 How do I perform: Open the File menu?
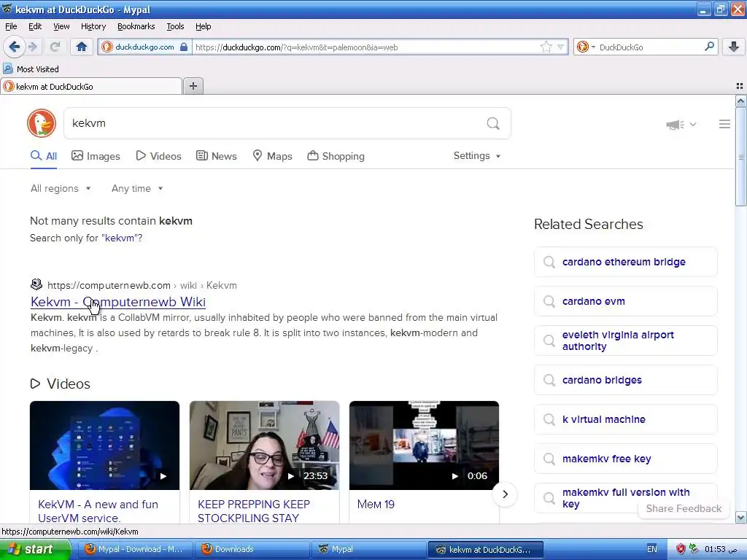[x=11, y=26]
